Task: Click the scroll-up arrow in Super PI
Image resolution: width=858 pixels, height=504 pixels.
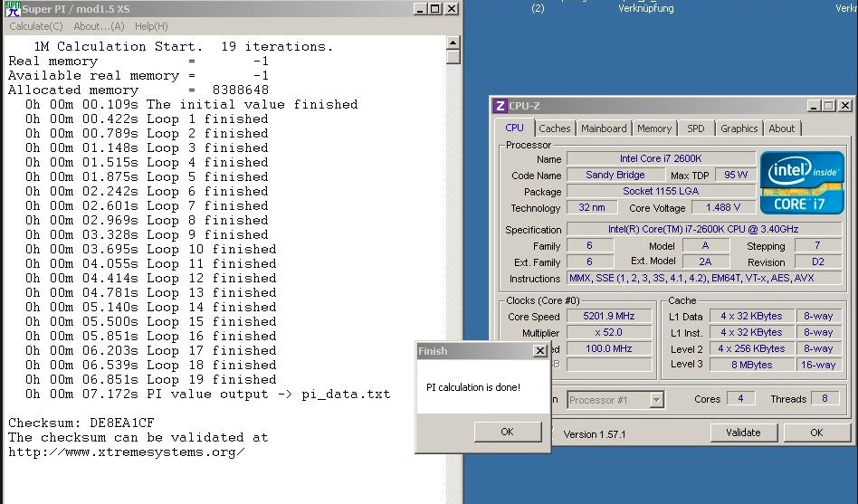Action: click(x=453, y=43)
